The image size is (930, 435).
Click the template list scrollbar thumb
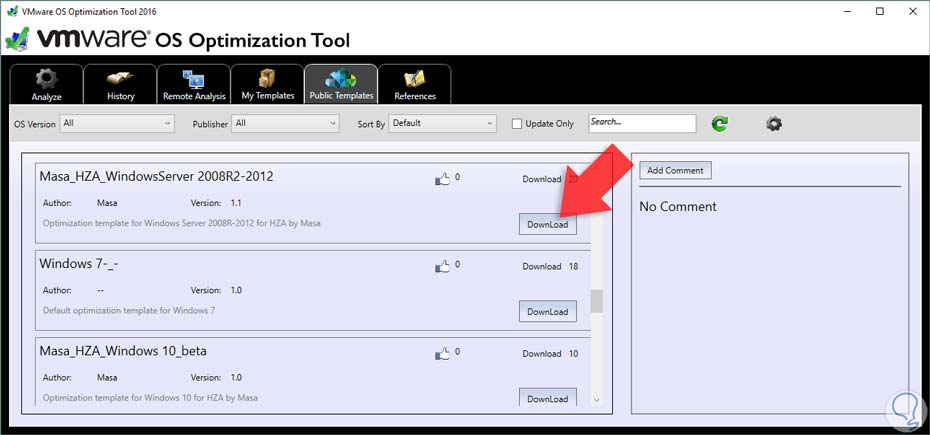597,301
